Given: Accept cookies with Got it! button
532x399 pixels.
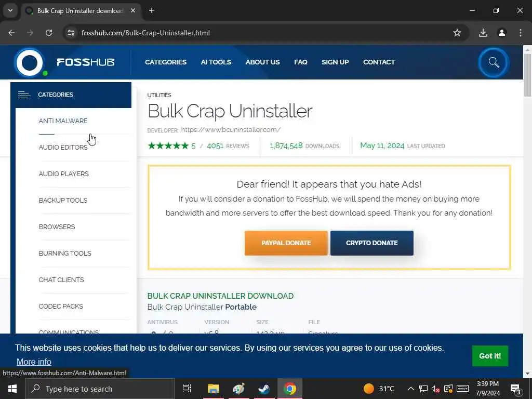Looking at the screenshot, I should (x=490, y=356).
